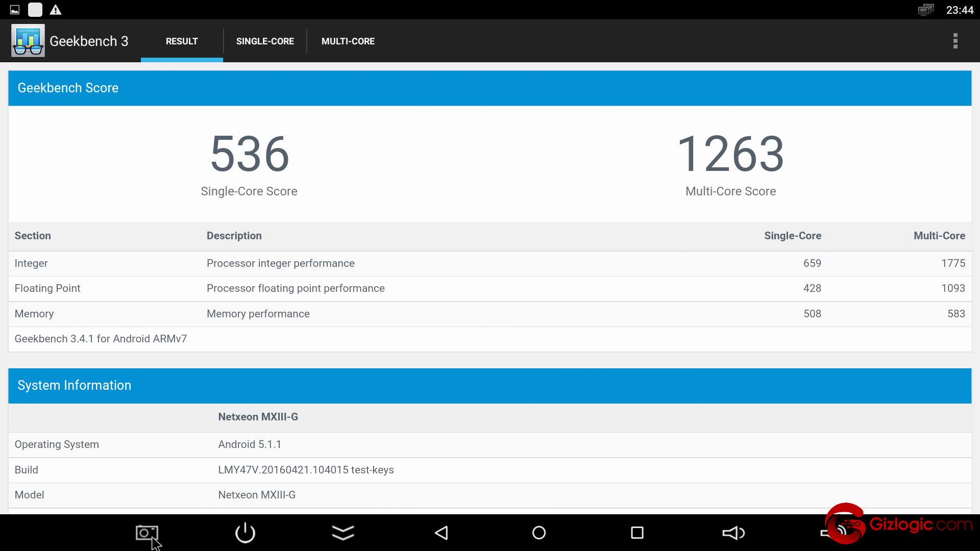Tap the Multi-Core column header
The image size is (980, 551).
point(939,236)
